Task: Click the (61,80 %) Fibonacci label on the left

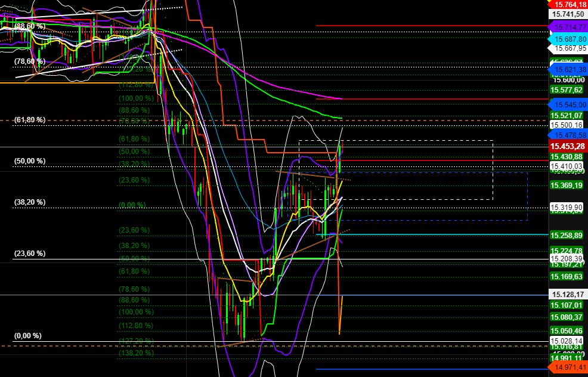Action: click(x=29, y=119)
